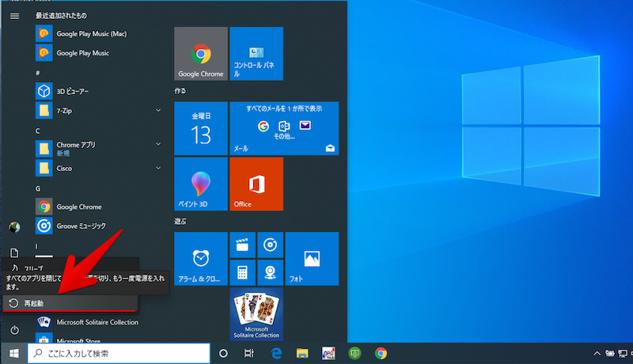Open the Google Chrome tile in Start menu
This screenshot has width=633, height=364.
[201, 53]
